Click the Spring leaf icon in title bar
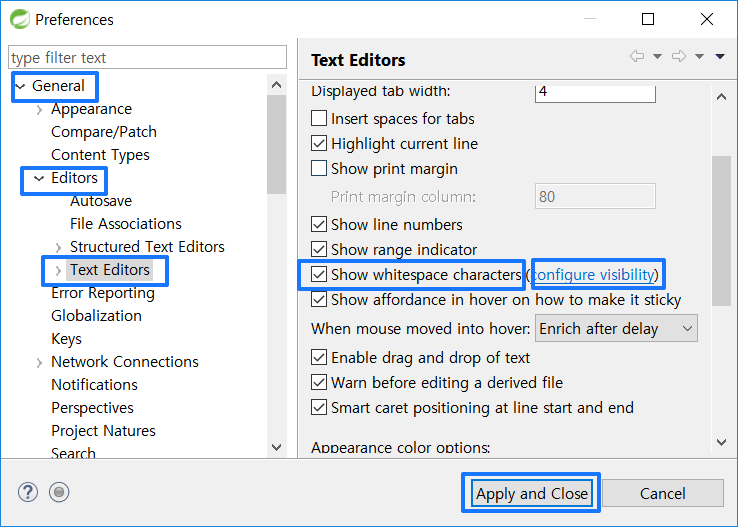The height and width of the screenshot is (527, 738). tap(20, 19)
